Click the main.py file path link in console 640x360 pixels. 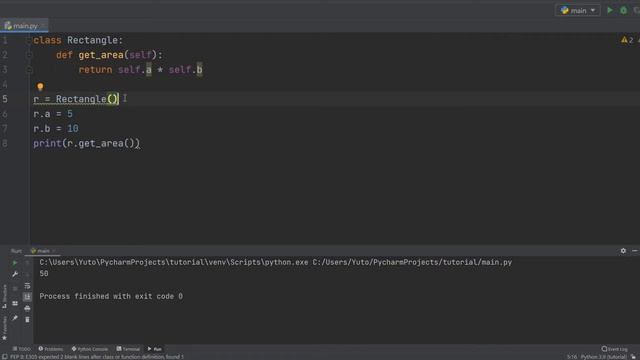tap(412, 262)
